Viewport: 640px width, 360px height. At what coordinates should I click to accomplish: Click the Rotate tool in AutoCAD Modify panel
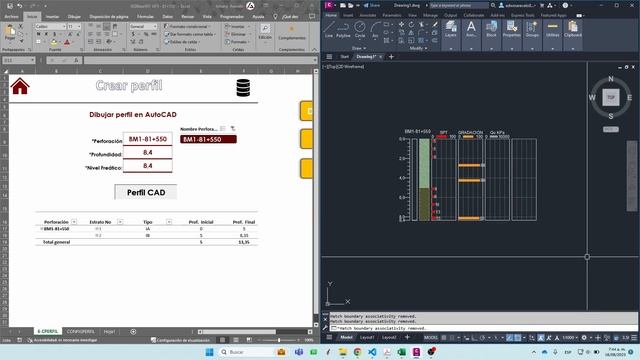coord(411,24)
